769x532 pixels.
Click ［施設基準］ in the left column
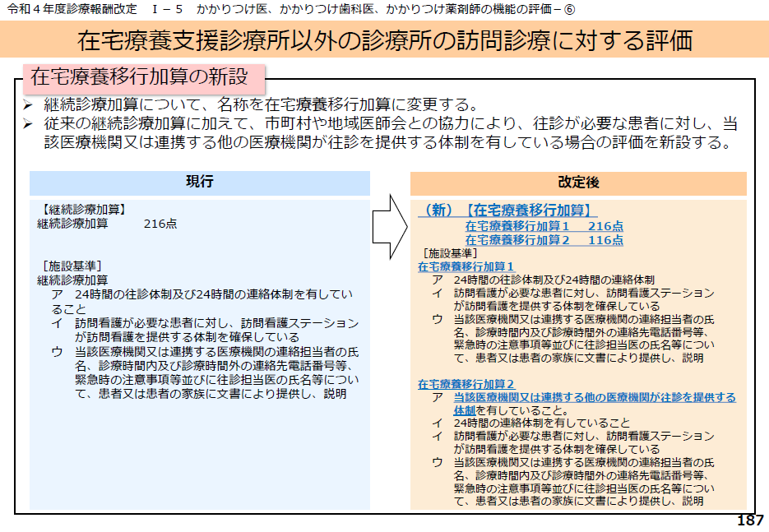point(72,266)
